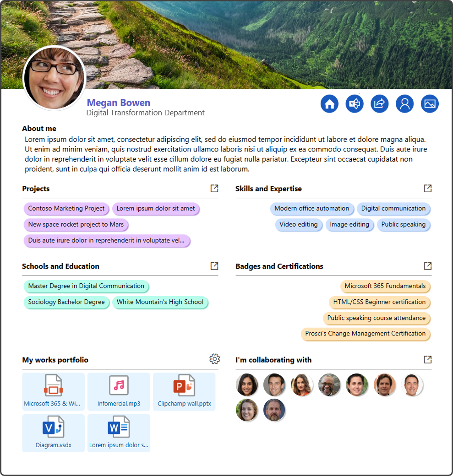Open the user profile icon button
This screenshot has height=476, width=453.
tap(405, 104)
